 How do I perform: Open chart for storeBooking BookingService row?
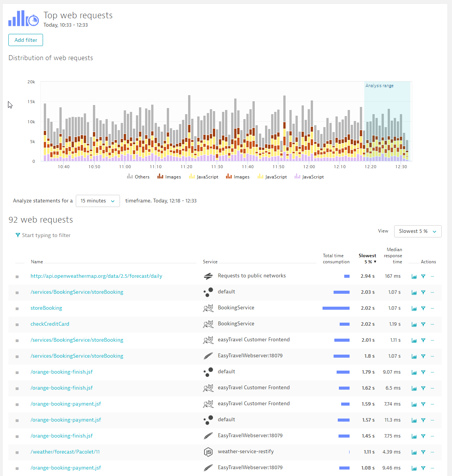(x=414, y=309)
